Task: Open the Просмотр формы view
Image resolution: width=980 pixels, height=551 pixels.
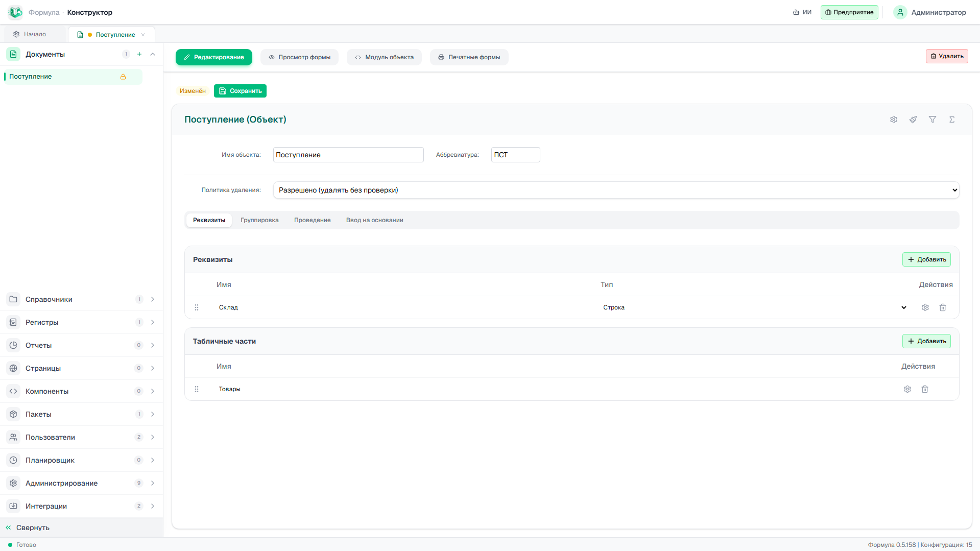Action: pyautogui.click(x=299, y=57)
